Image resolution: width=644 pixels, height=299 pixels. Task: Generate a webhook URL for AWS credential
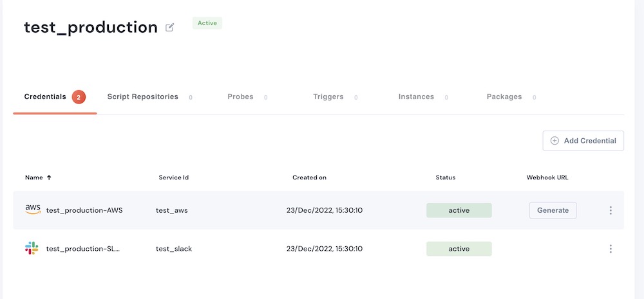point(553,210)
